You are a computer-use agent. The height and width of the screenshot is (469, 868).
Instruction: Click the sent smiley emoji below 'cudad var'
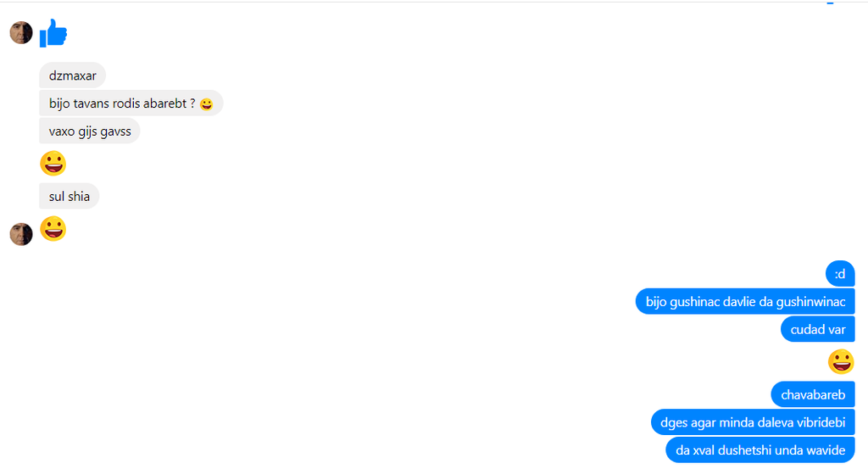tap(841, 361)
